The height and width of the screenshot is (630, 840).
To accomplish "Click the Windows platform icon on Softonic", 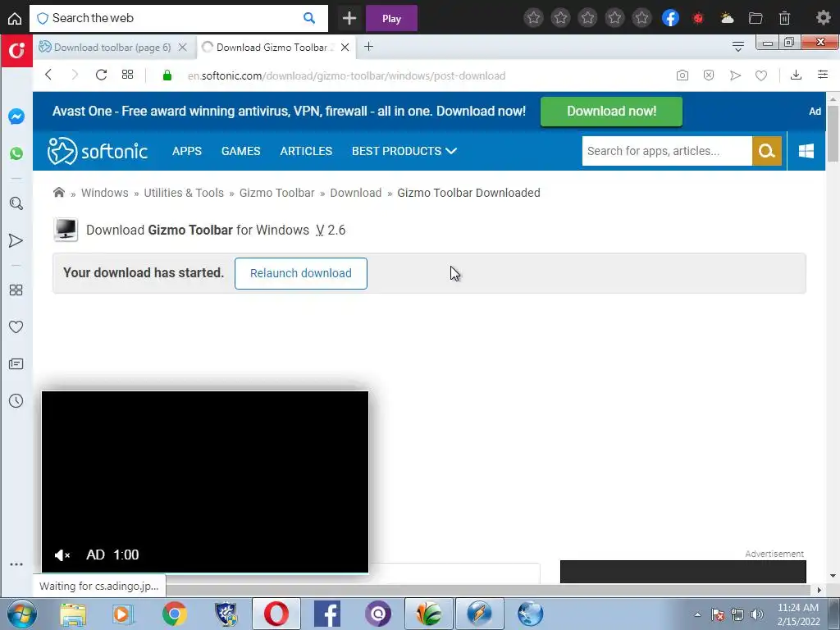I will coord(806,151).
